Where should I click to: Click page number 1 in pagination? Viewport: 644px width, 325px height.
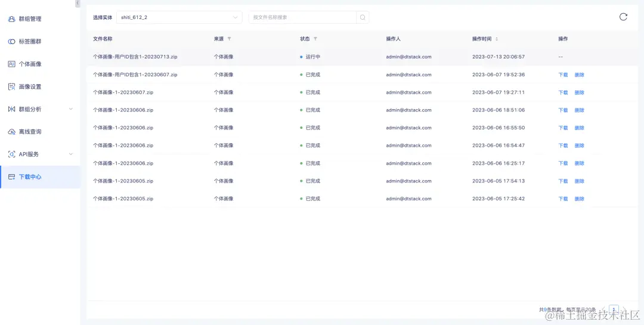(614, 309)
